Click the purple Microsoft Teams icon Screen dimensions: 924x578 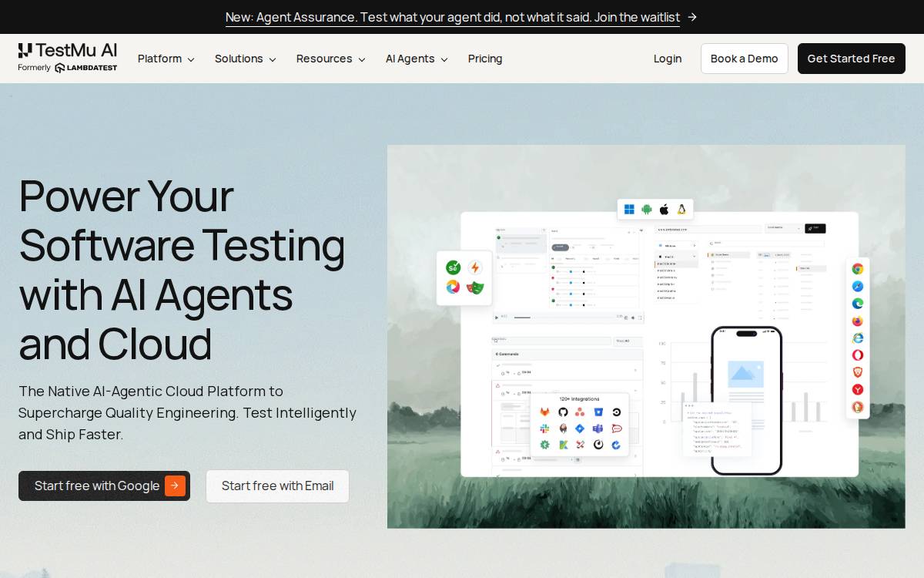[598, 428]
